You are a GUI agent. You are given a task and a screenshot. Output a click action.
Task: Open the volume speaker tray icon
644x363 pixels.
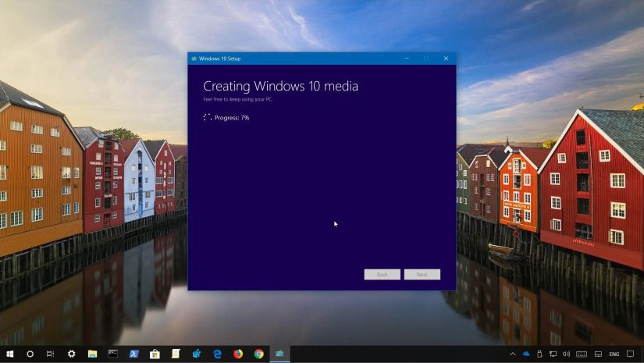(567, 354)
